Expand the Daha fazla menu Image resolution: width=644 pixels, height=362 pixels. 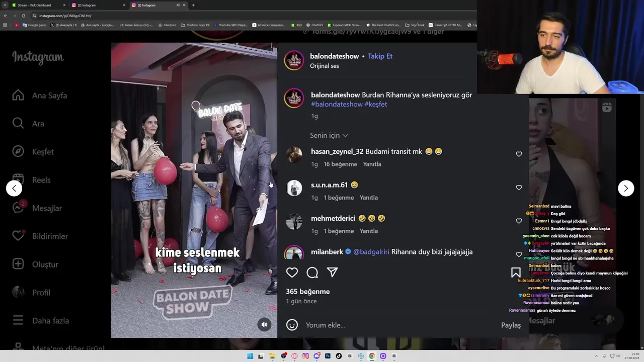pos(41,321)
